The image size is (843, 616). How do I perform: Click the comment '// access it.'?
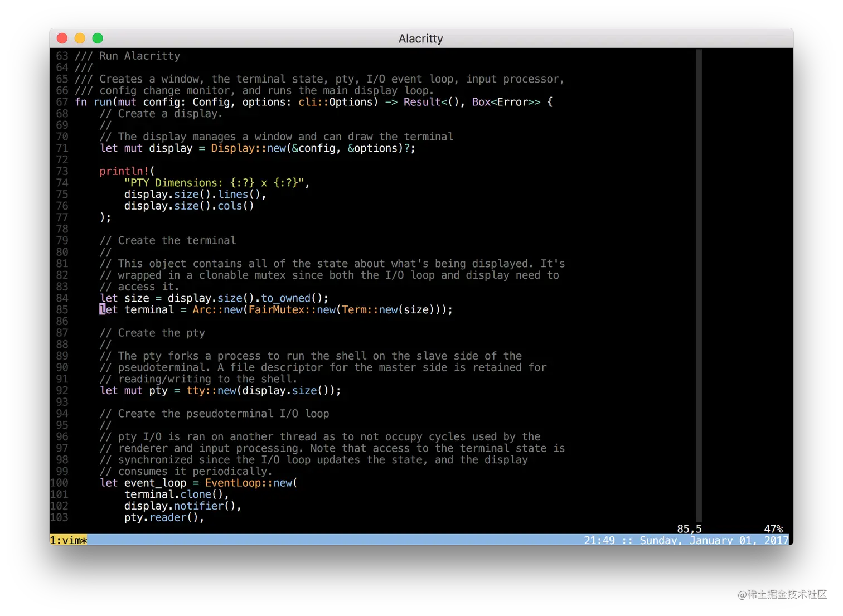tap(139, 287)
